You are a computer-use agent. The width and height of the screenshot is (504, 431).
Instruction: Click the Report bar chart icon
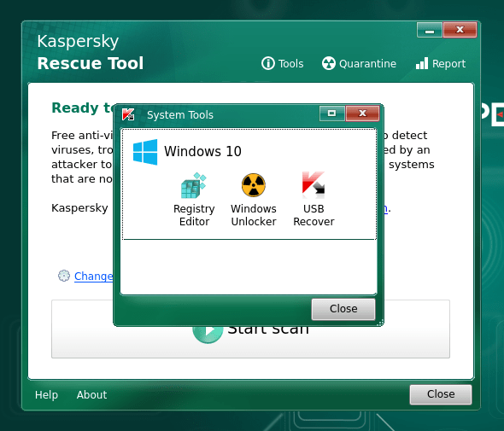[x=422, y=64]
